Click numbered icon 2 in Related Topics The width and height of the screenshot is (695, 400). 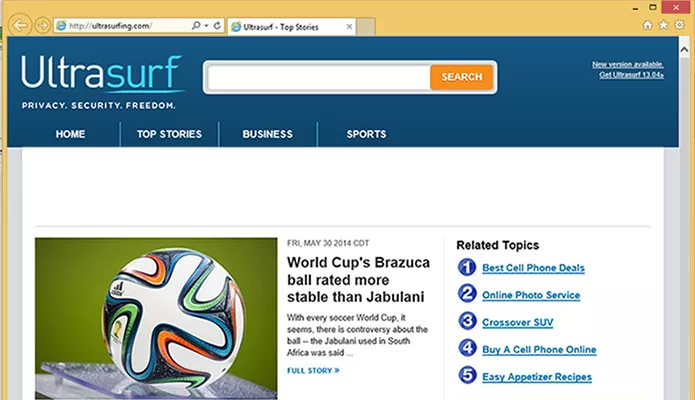click(467, 294)
